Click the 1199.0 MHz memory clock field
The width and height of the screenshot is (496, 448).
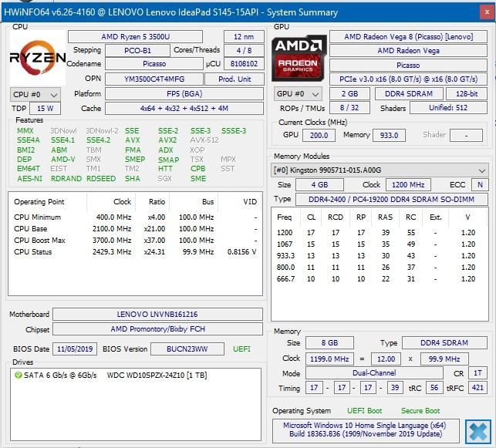(329, 359)
